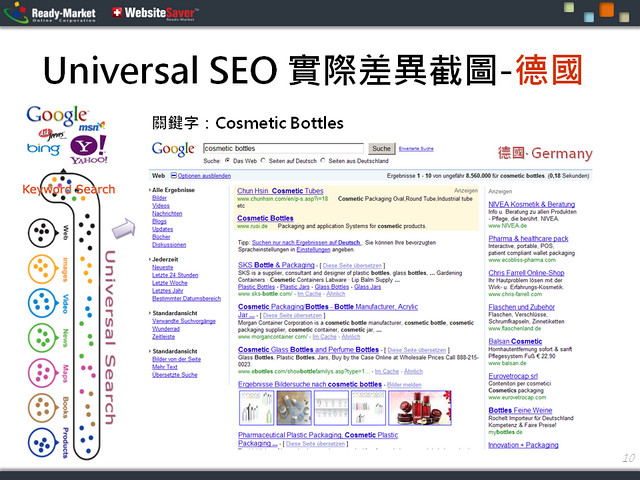Click the Diskussionen filter in sidebar
Screen dimensions: 640x480
[169, 244]
